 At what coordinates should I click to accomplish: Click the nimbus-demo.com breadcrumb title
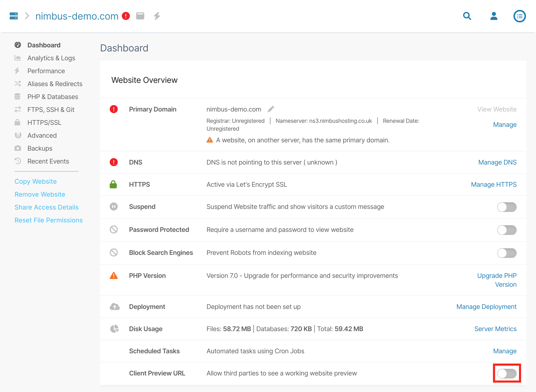(x=77, y=16)
